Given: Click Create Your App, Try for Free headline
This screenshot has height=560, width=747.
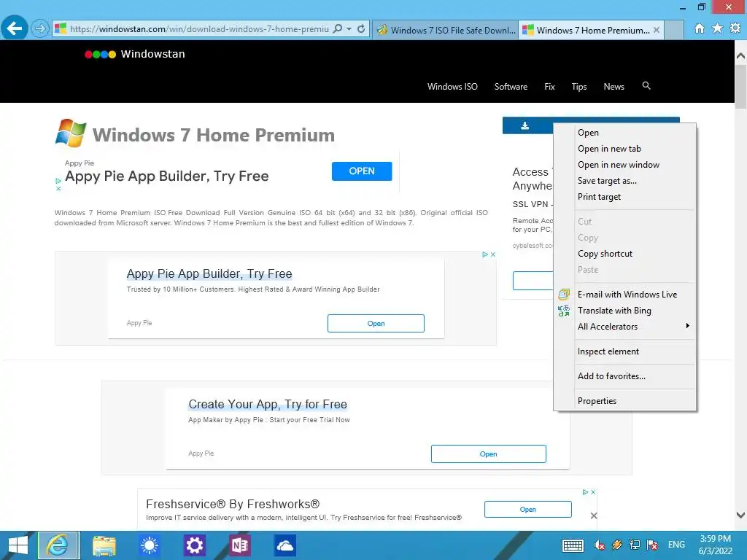Looking at the screenshot, I should 268,404.
